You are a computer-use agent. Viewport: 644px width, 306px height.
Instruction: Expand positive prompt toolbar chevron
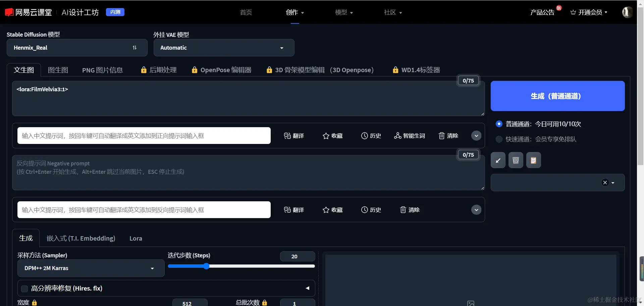476,136
